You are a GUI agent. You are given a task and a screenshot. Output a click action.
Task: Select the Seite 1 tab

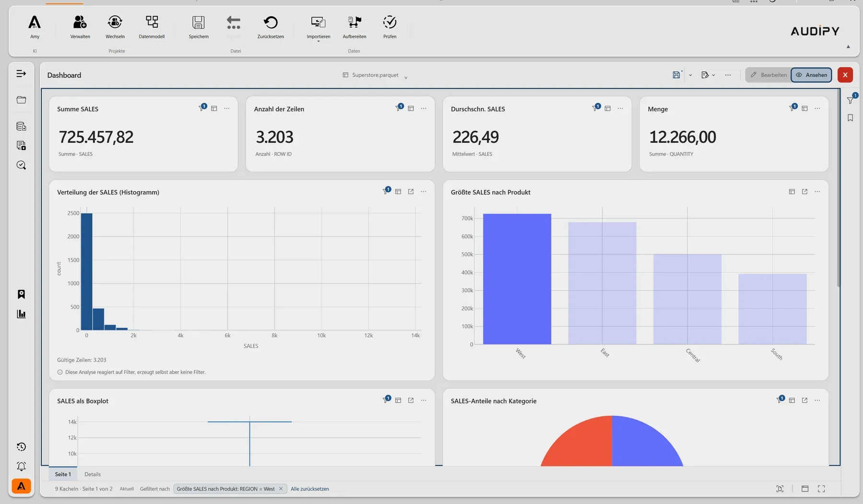[63, 474]
